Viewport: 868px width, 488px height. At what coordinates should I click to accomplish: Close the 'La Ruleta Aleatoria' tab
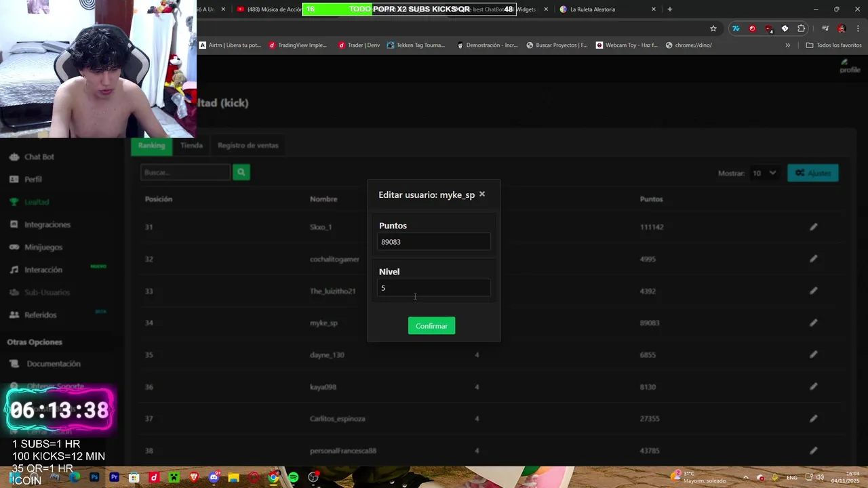tap(654, 9)
